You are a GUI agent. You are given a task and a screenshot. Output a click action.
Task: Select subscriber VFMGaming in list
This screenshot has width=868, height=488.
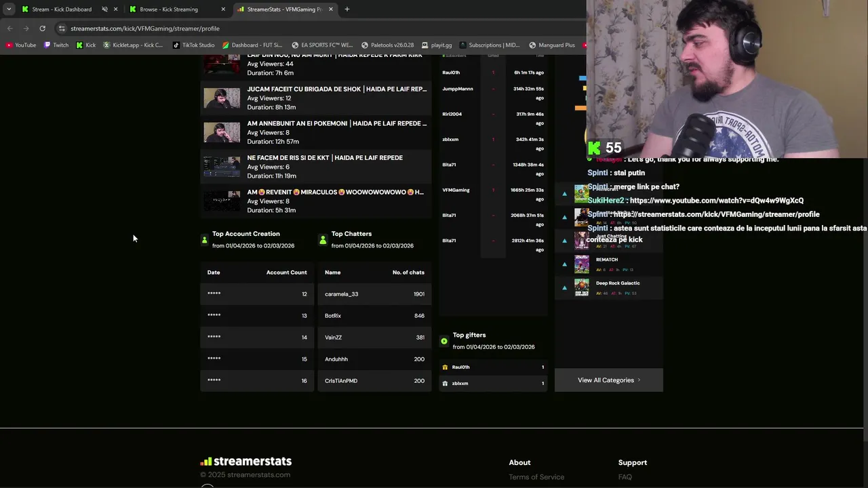point(456,190)
